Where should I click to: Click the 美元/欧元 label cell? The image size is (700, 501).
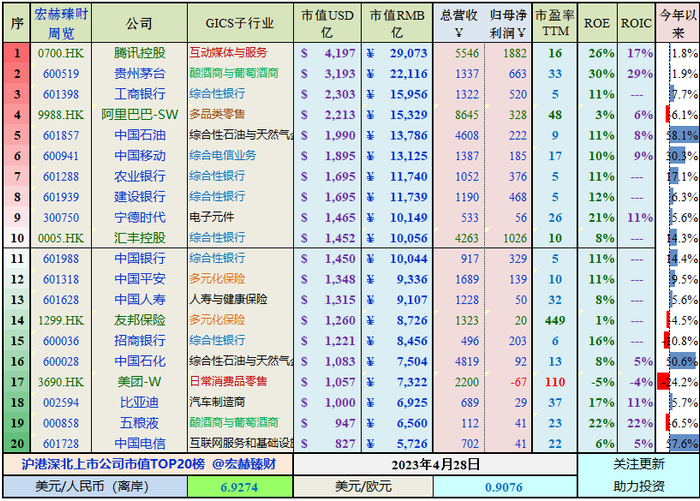coord(363,487)
